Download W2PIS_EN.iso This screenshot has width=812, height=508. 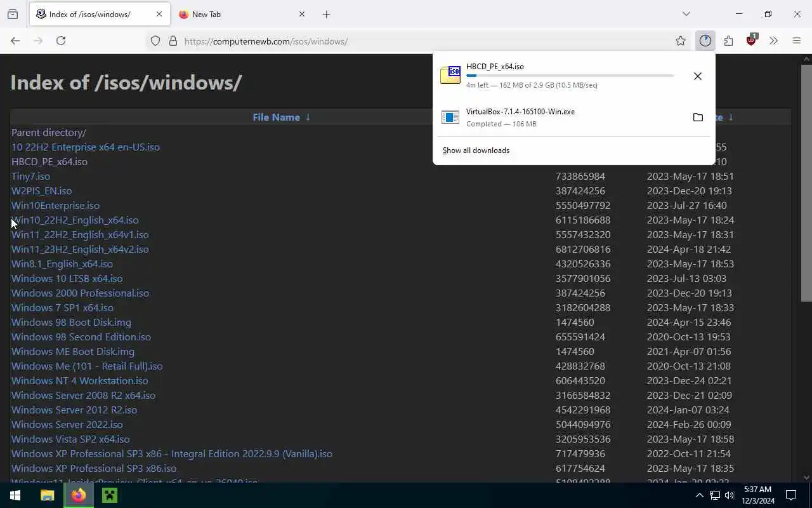41,190
